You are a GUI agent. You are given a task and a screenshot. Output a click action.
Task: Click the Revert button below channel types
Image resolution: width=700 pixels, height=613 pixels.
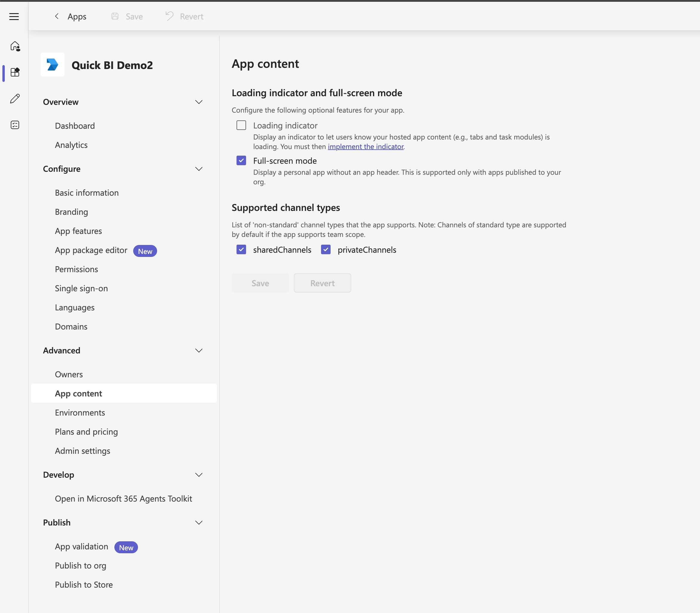[x=323, y=283]
